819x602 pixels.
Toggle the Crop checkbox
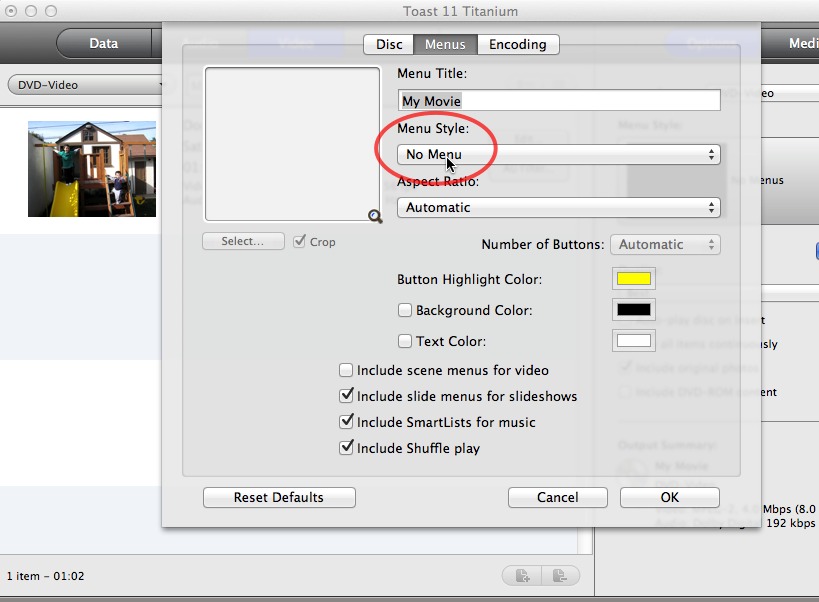tap(299, 241)
